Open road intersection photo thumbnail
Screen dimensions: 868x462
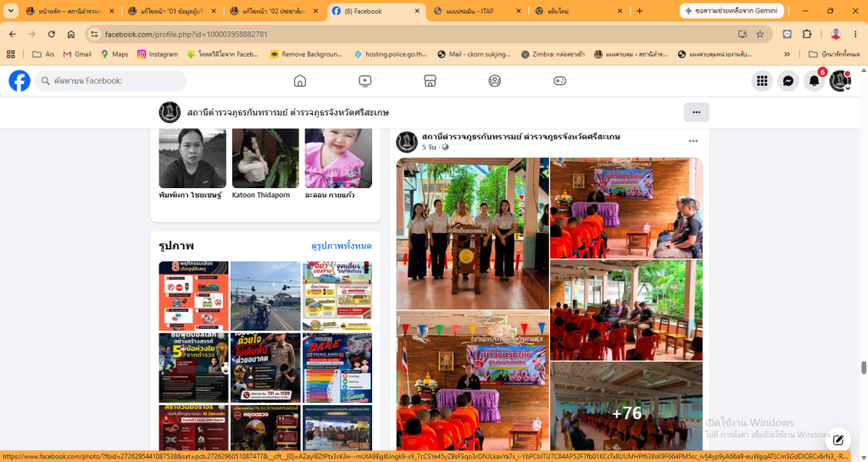click(265, 296)
